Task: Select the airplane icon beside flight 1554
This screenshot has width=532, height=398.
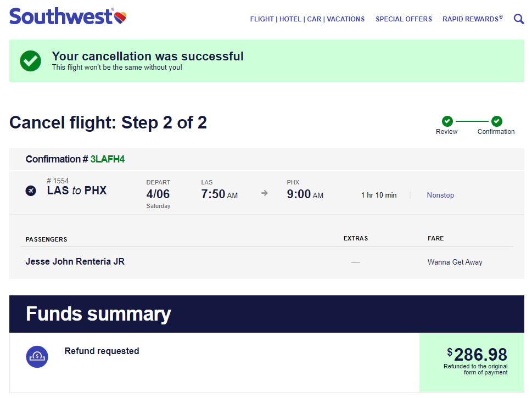Action: coord(31,191)
